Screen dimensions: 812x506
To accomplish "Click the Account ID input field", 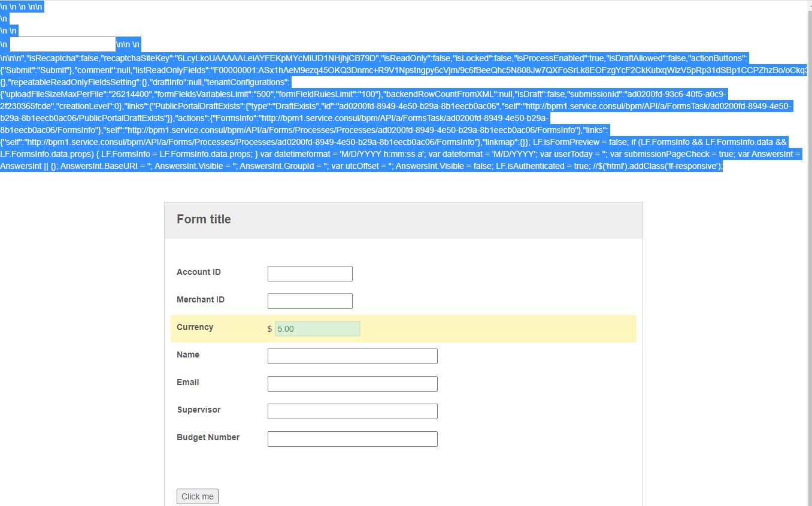I will 310,274.
